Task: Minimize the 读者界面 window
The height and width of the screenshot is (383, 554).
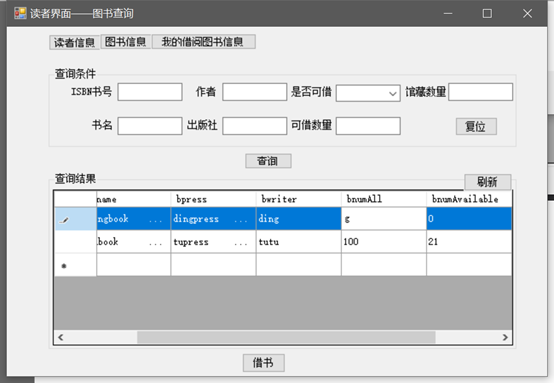Action: 448,13
